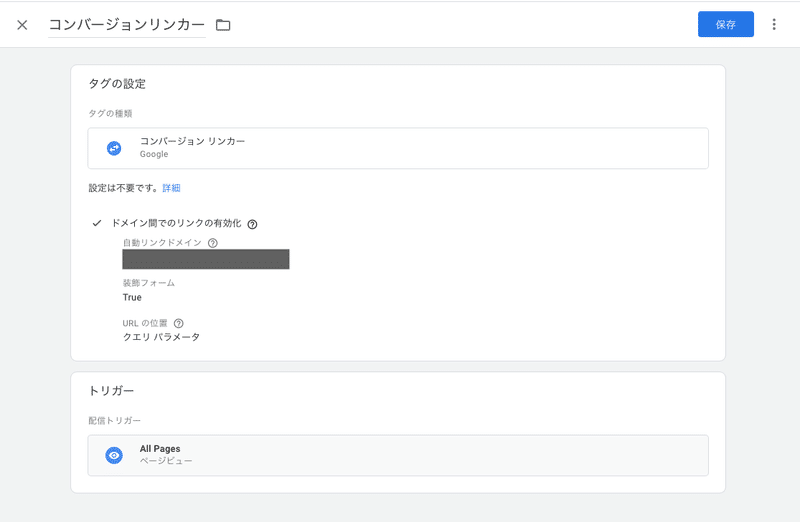Click help icon next to ドメイン間でのリンクの有効化

[252, 224]
